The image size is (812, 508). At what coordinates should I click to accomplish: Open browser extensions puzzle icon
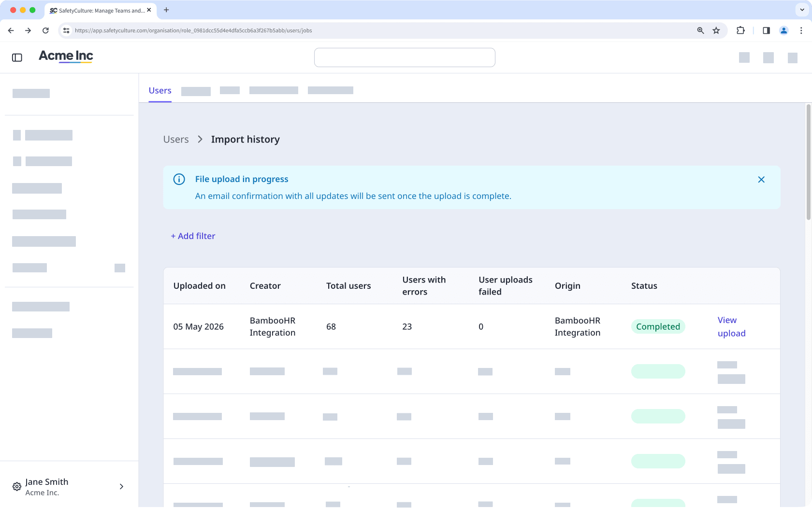click(x=740, y=30)
